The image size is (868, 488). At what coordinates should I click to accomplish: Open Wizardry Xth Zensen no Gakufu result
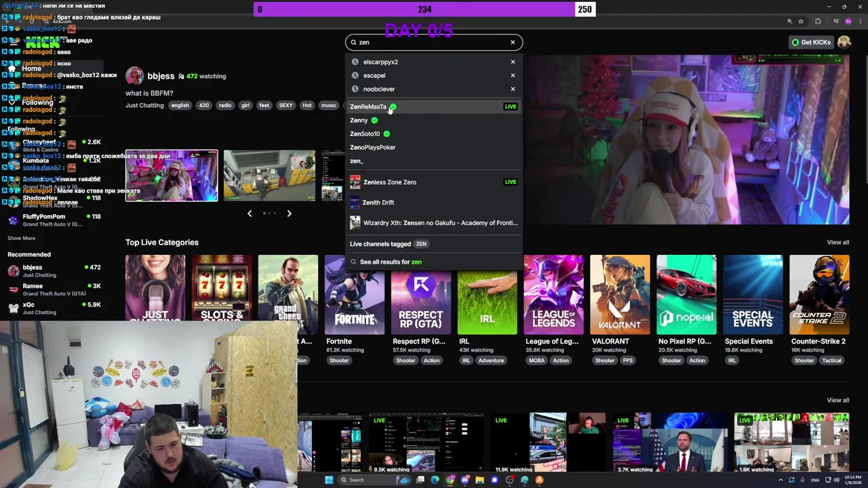(434, 222)
